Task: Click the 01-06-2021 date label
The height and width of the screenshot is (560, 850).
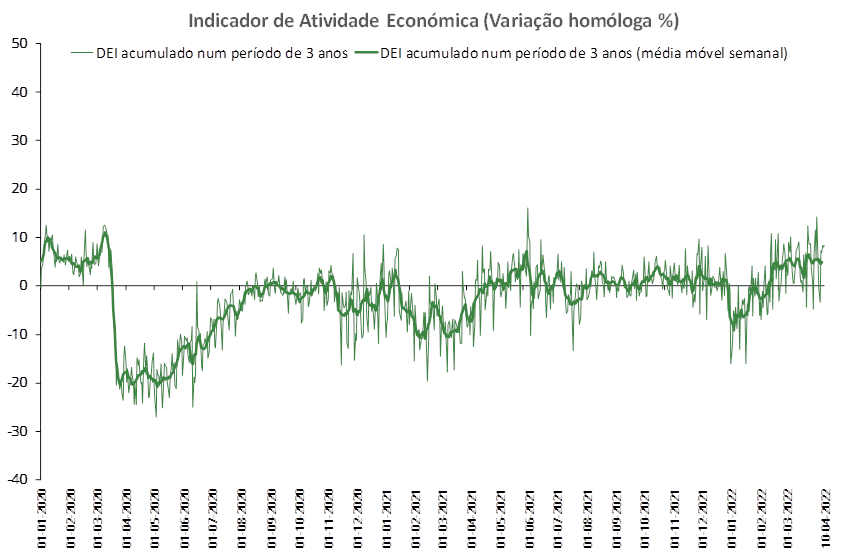Action: [x=530, y=518]
